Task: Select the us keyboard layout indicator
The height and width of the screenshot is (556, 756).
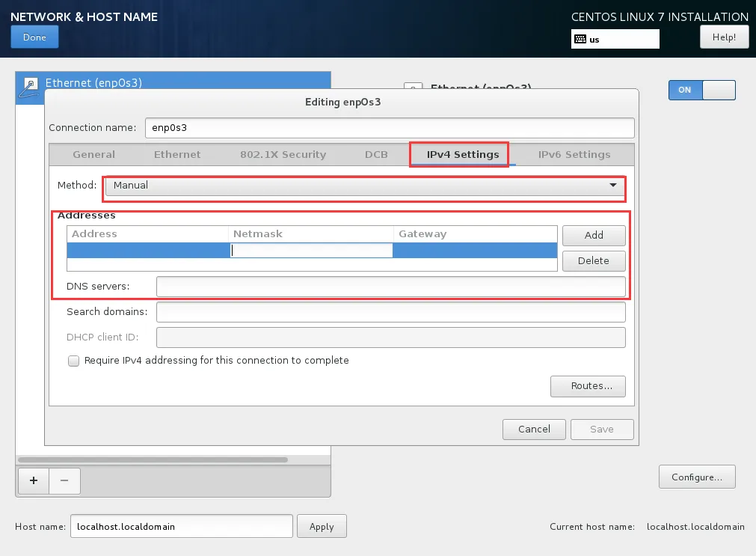Action: (x=615, y=39)
